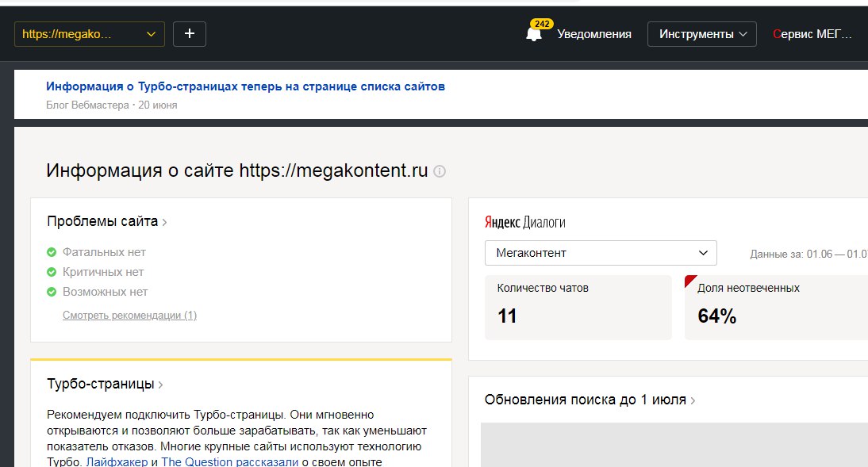Open Turbo pages blog news headline
The width and height of the screenshot is (868, 467).
(x=245, y=86)
